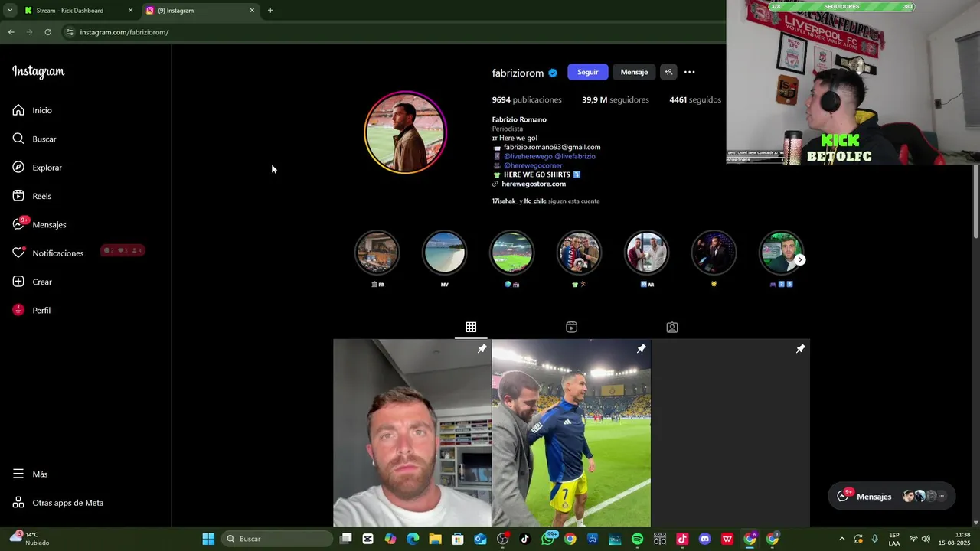Open the @herewegocorner link
The height and width of the screenshot is (551, 980).
pos(533,165)
